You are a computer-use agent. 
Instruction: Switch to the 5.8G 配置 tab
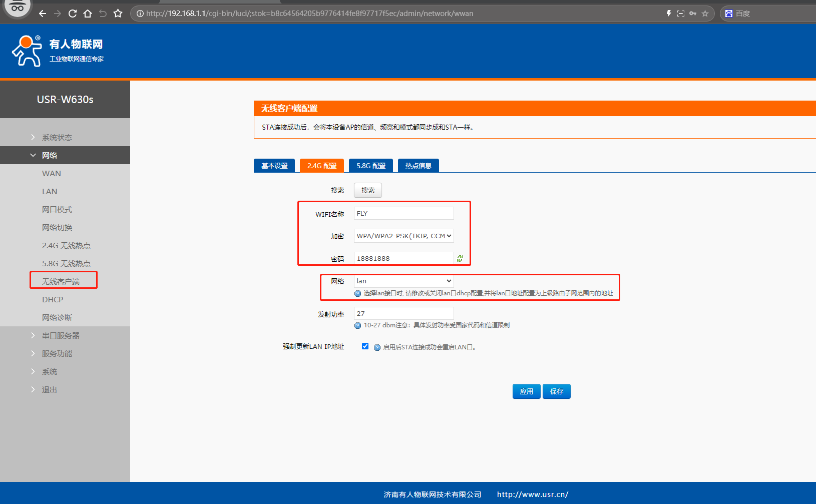click(371, 166)
